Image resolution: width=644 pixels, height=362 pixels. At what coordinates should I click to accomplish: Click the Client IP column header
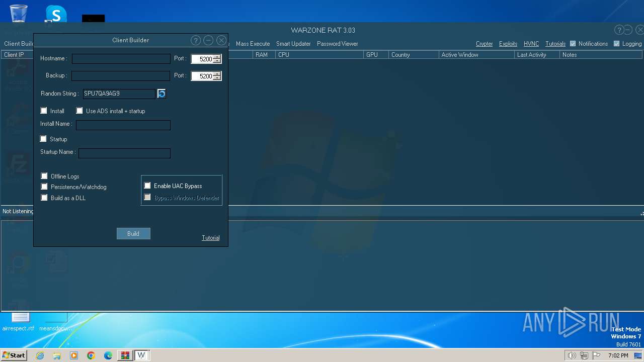pyautogui.click(x=18, y=55)
